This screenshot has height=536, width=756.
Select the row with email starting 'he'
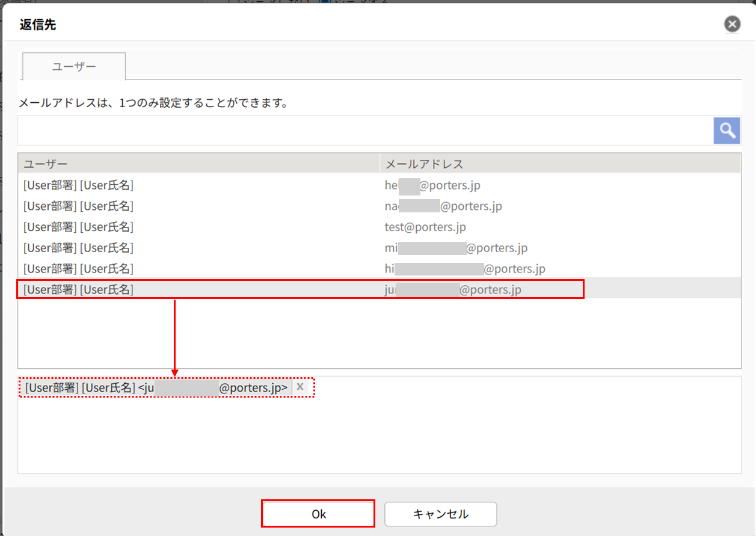click(432, 186)
